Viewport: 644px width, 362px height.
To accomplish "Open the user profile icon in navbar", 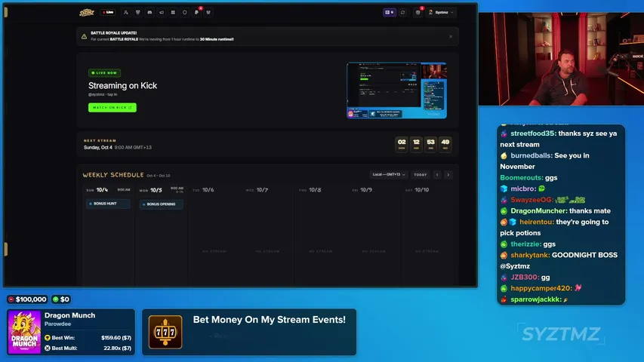I will pos(126,12).
